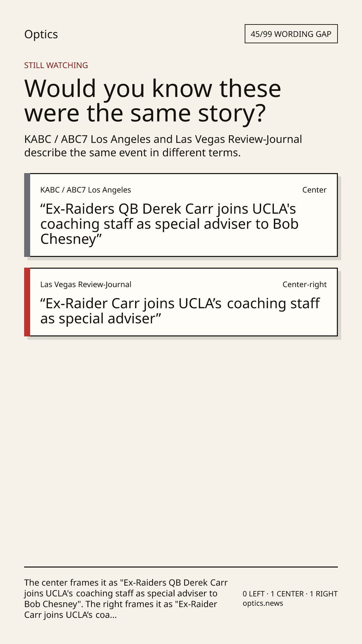Click the Las Vegas Review-Journal source name
This screenshot has width=362, height=644.
coord(86,284)
